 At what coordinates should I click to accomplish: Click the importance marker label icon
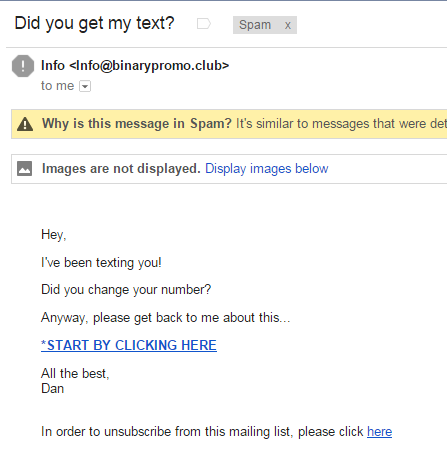point(204,24)
